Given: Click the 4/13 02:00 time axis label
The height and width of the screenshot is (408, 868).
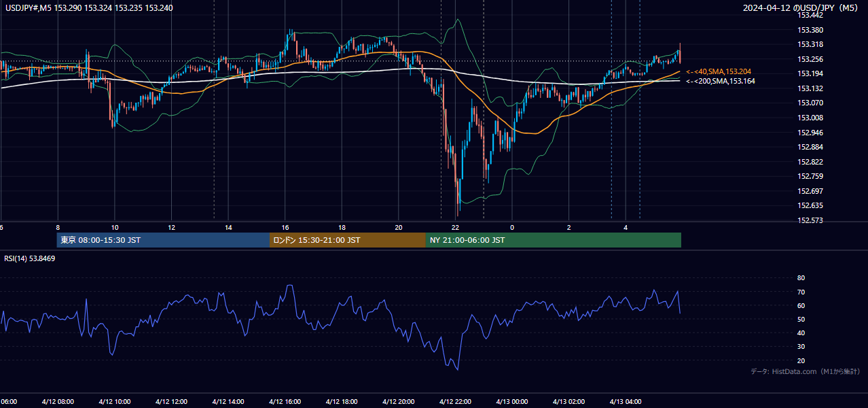Looking at the screenshot, I should tap(569, 402).
